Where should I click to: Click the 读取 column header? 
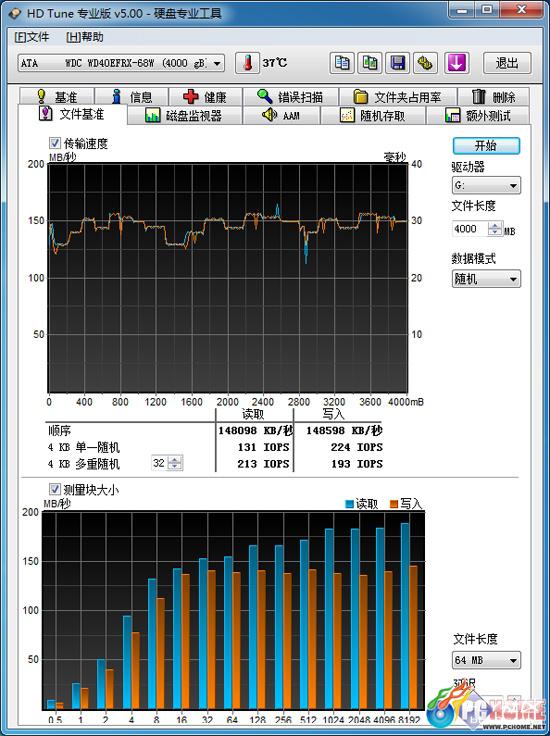point(252,414)
